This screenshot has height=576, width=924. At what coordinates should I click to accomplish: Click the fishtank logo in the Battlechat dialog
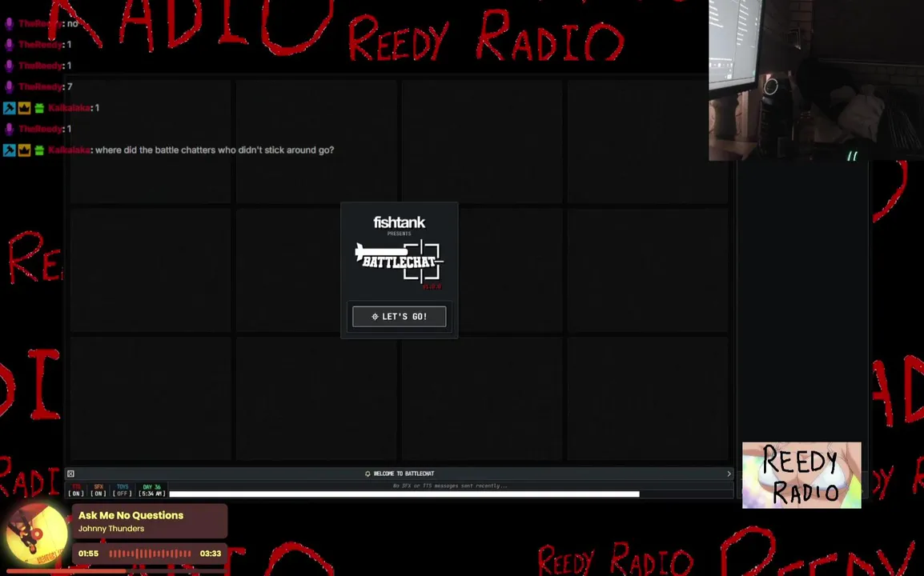click(399, 222)
